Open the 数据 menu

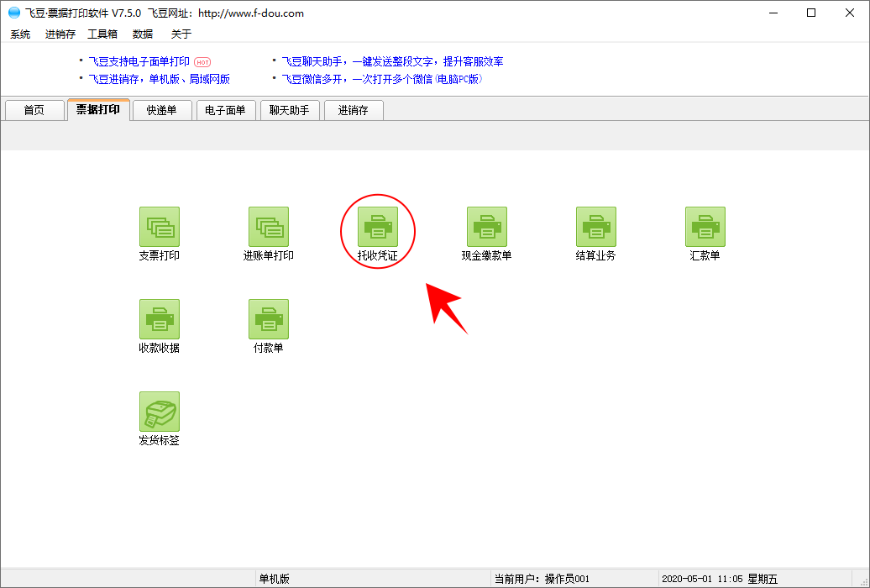pyautogui.click(x=143, y=34)
